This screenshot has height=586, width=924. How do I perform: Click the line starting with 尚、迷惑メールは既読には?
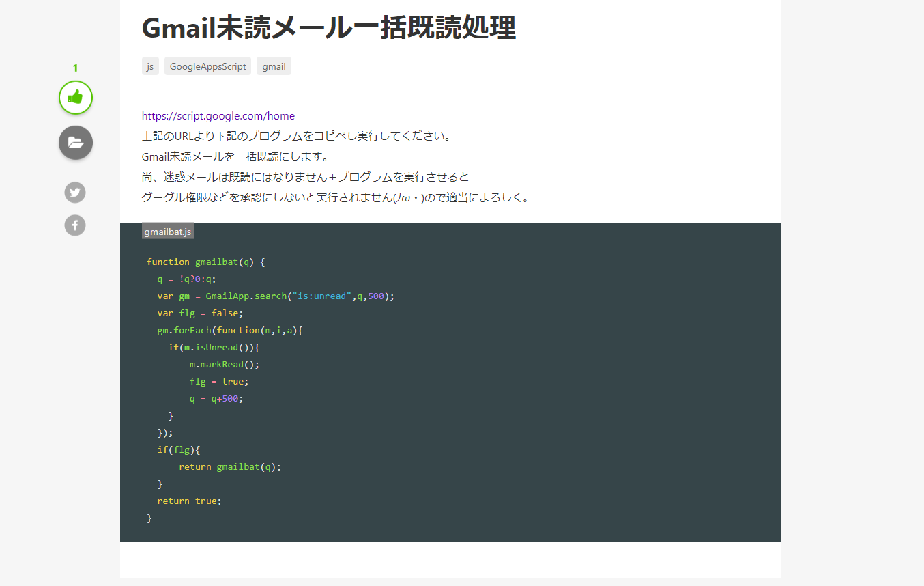coord(305,177)
